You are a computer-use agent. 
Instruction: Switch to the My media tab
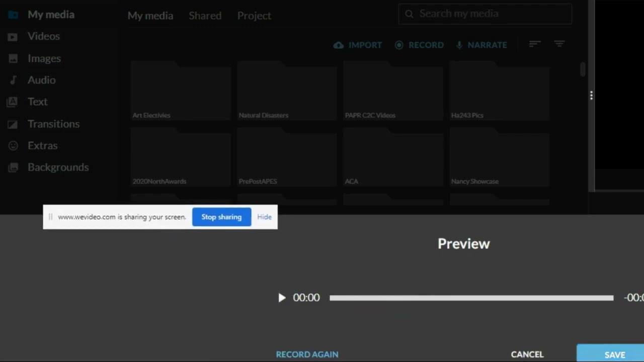pos(150,16)
